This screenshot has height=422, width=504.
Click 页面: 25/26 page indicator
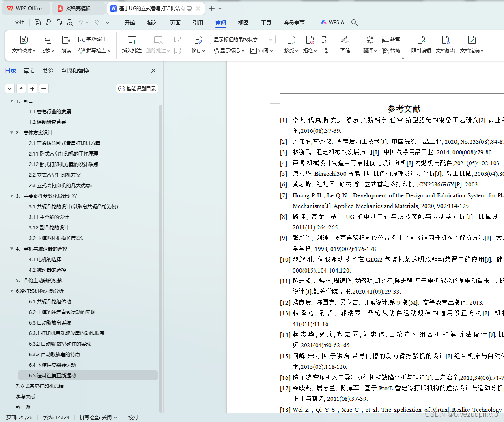pos(19,417)
